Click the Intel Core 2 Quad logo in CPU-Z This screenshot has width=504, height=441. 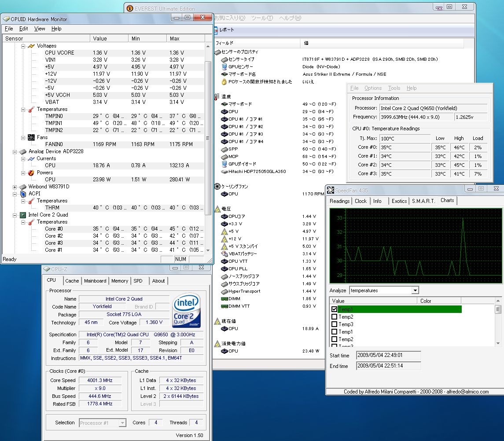187,311
